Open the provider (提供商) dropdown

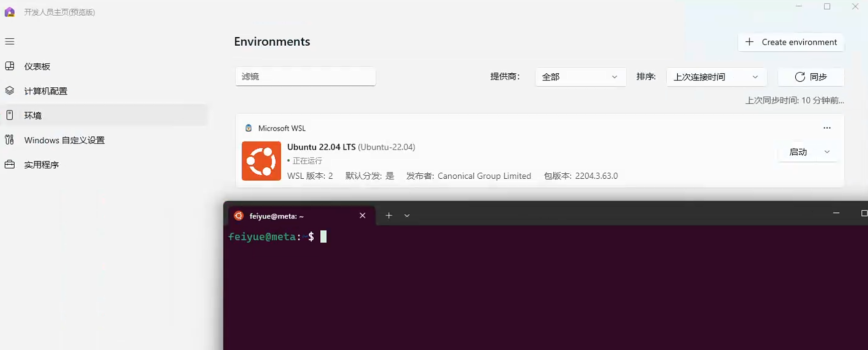[x=580, y=77]
